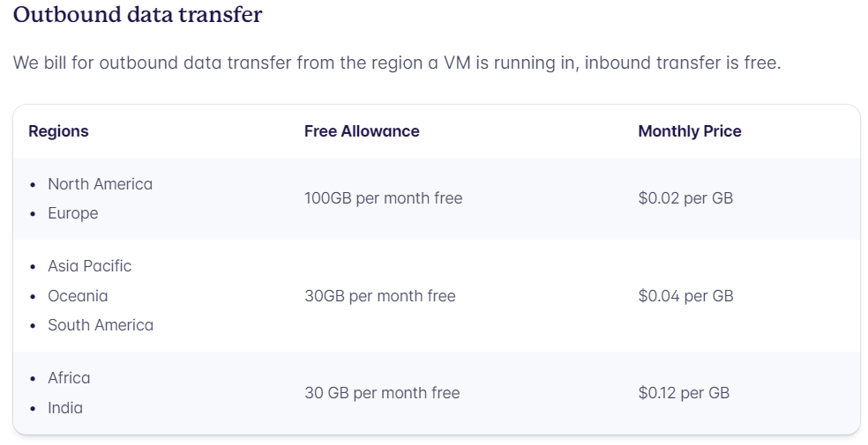Click the bullet point beside North America
Viewport: 868px width, 445px height.
[34, 185]
